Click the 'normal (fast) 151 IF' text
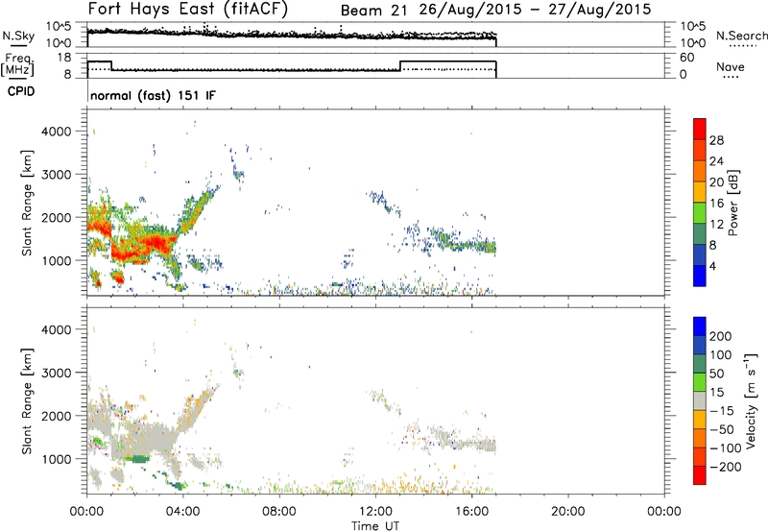This screenshot has height=532, width=768. pos(153,95)
